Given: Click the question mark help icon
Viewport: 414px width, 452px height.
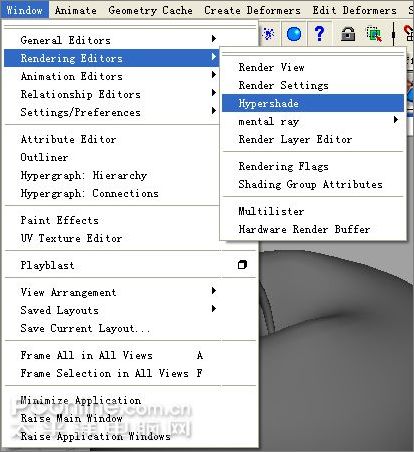Looking at the screenshot, I should (x=319, y=33).
